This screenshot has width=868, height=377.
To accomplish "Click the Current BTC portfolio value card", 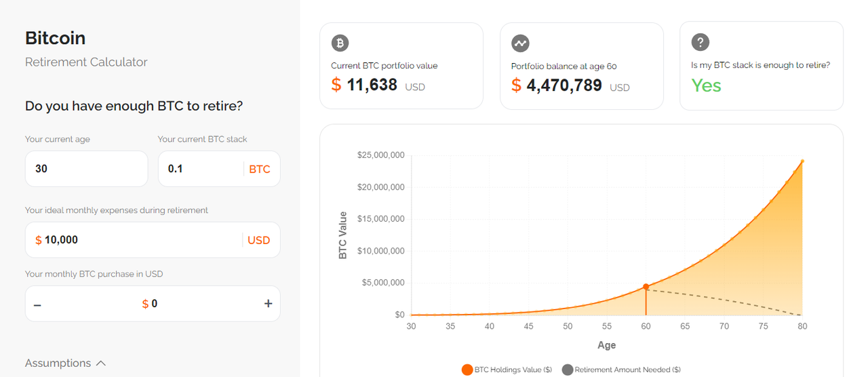I will click(401, 66).
